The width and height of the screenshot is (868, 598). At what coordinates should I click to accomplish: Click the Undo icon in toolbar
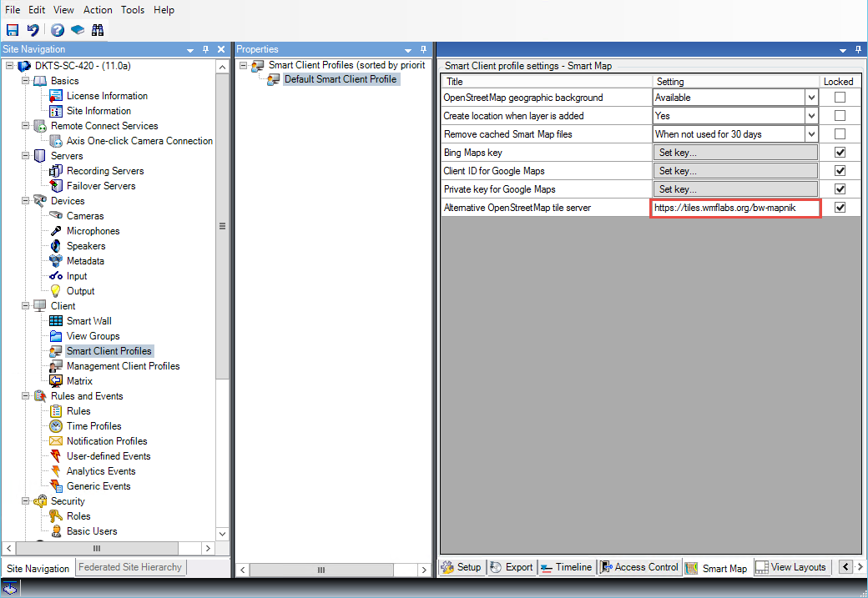point(33,30)
